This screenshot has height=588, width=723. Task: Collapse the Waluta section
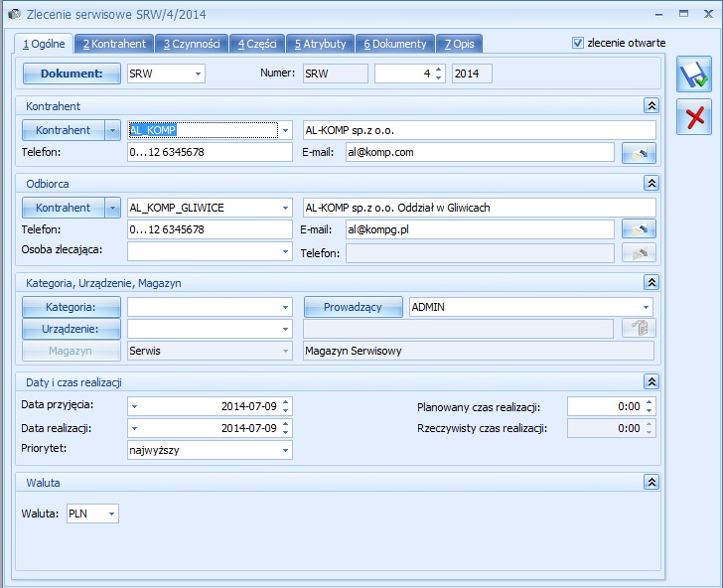(651, 482)
